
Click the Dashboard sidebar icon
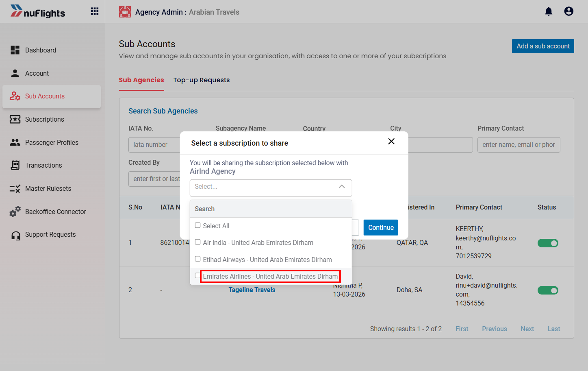click(15, 50)
